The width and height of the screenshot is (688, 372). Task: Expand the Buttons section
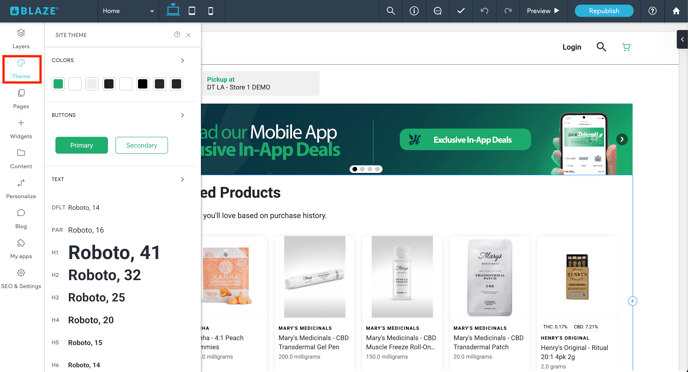tap(182, 115)
